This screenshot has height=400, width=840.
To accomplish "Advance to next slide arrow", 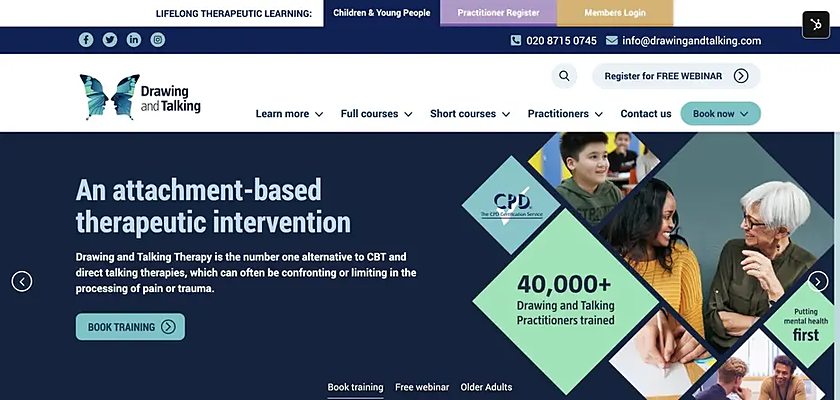I will tap(818, 281).
